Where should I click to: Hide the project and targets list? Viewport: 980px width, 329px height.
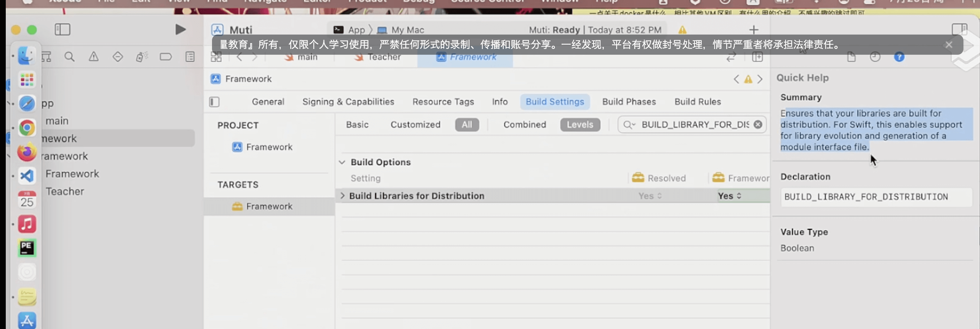coord(214,102)
